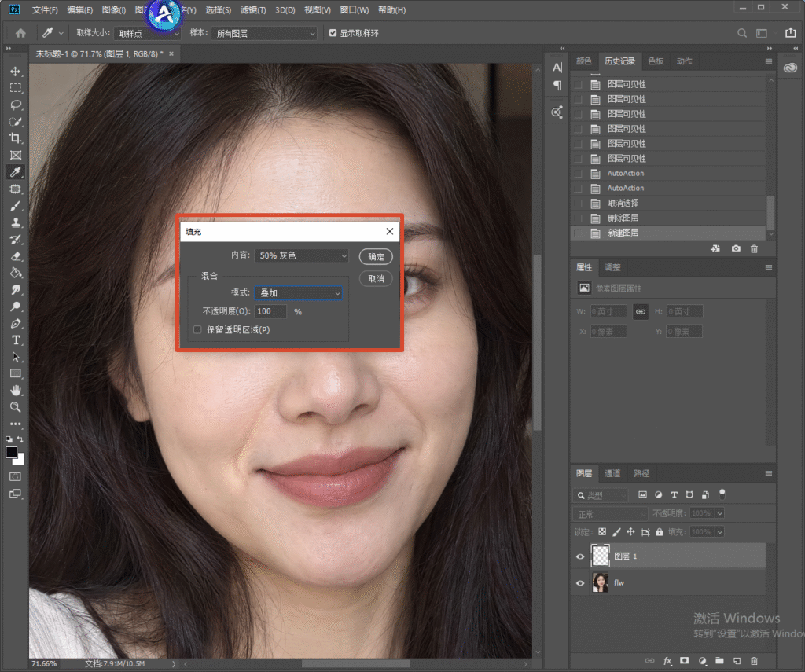This screenshot has height=672, width=805.
Task: Select the Eraser tool
Action: (16, 256)
